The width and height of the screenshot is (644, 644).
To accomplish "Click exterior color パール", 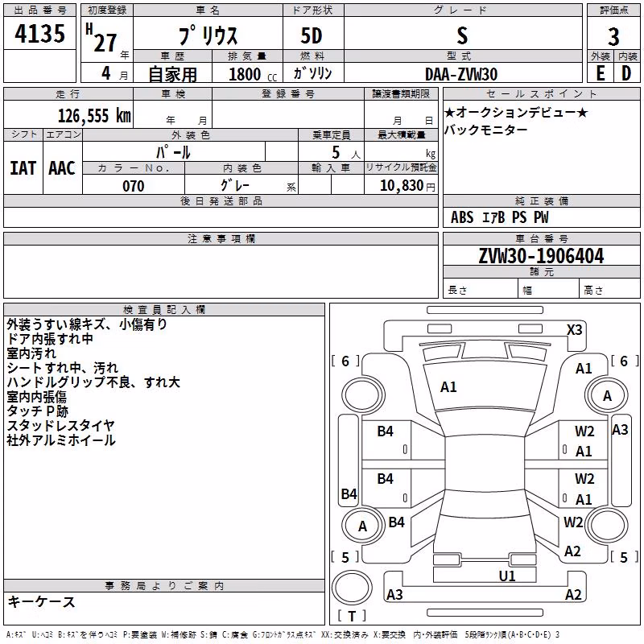I will (x=173, y=152).
